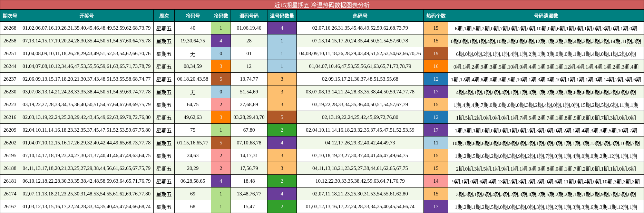Viewport: 644px width, 213px height.
Task: Select the 期次号 column header
Action: coord(10,16)
